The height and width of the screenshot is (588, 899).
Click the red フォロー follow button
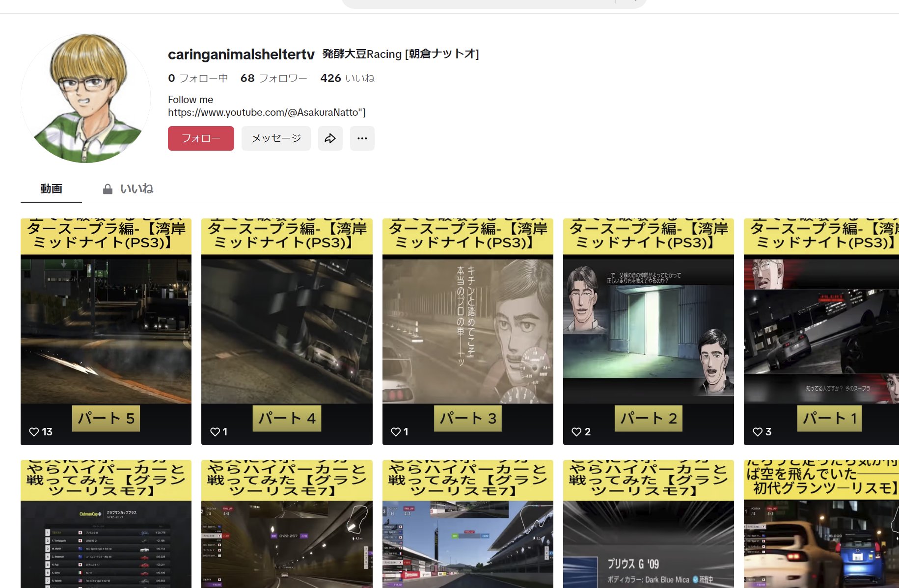tap(201, 138)
